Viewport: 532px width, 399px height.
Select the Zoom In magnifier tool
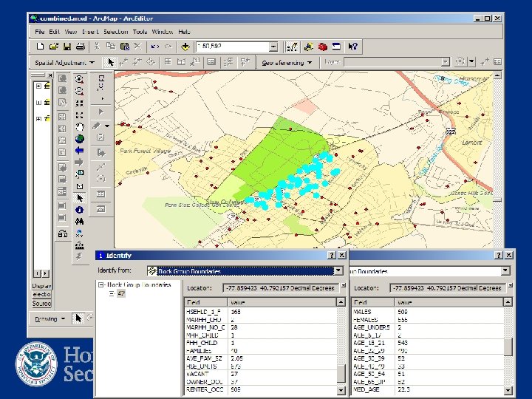tap(79, 79)
